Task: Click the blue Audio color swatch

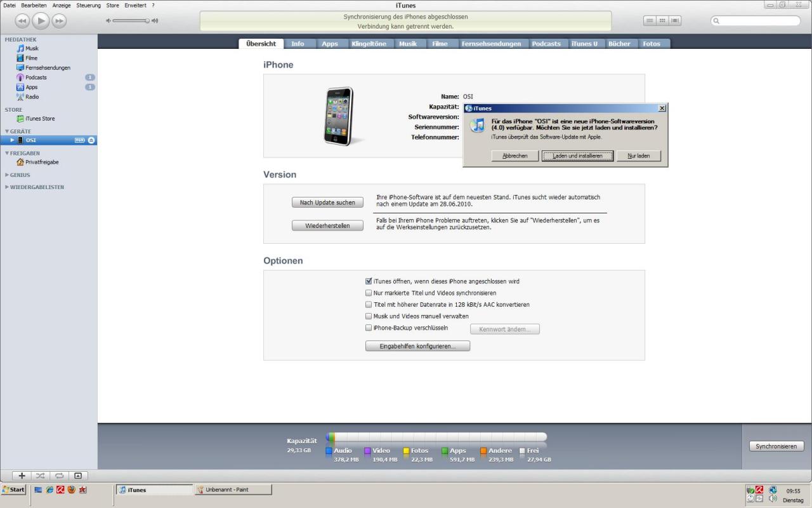Action: [329, 451]
